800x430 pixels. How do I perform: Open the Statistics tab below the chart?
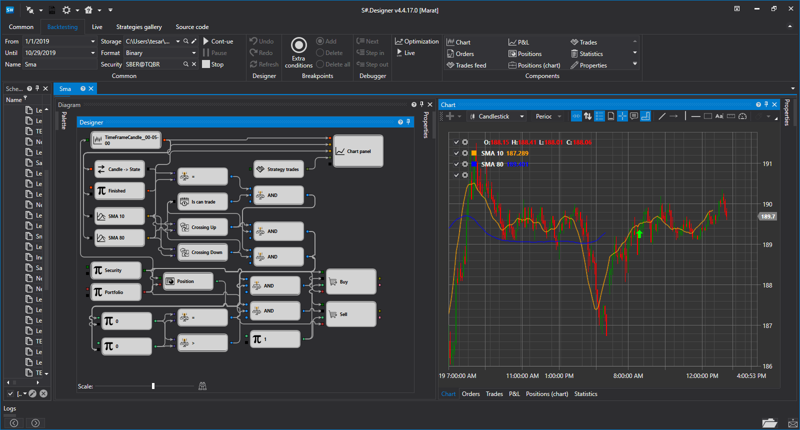(x=585, y=394)
